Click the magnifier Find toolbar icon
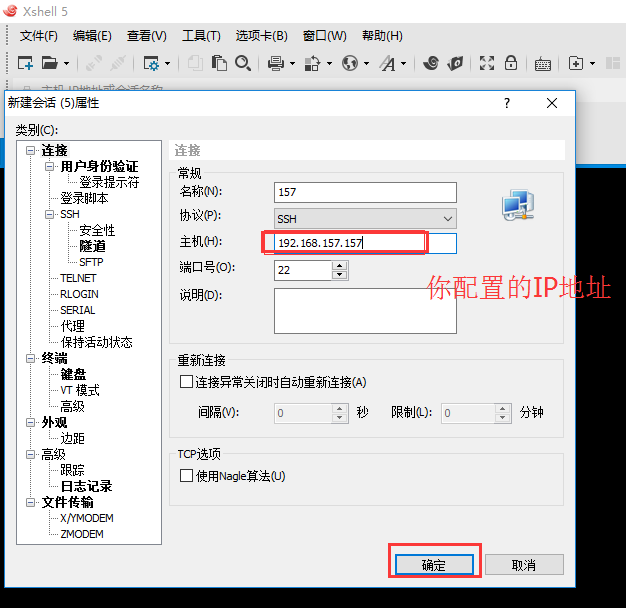The height and width of the screenshot is (608, 626). point(243,63)
